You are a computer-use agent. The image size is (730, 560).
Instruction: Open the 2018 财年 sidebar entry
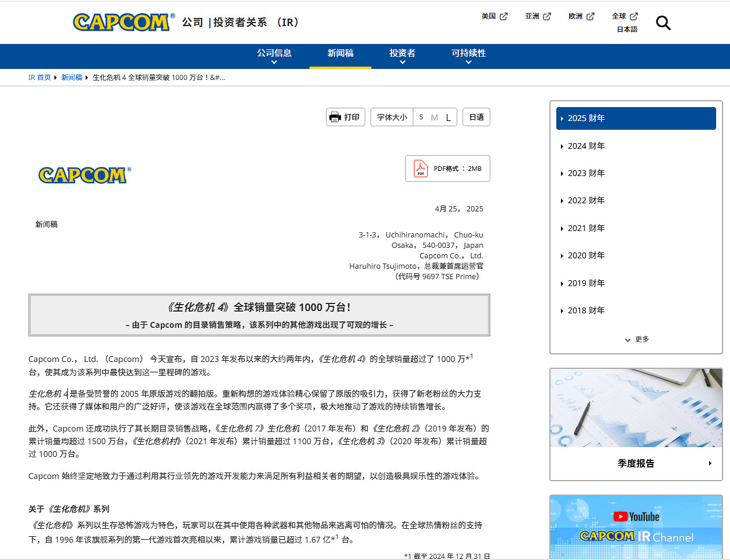click(586, 310)
